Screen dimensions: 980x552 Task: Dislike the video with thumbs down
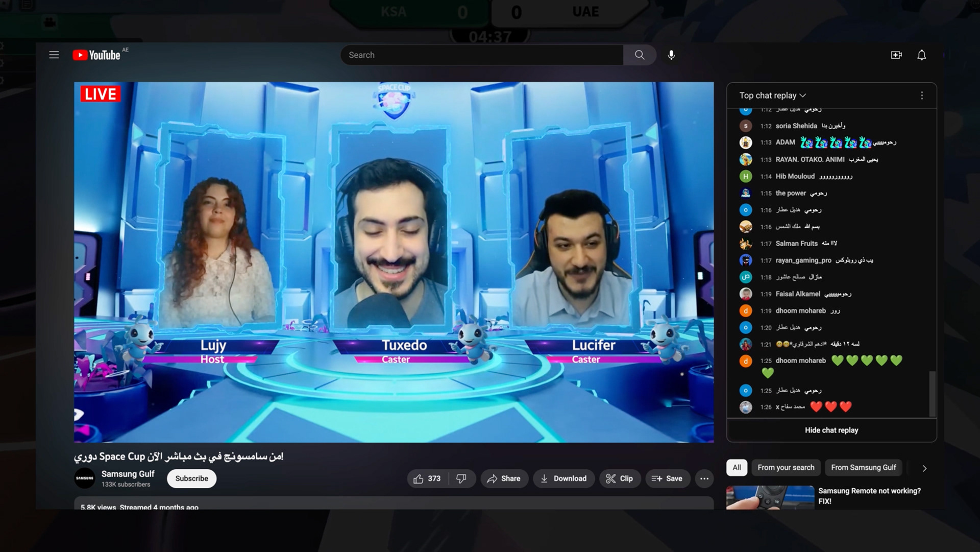(461, 478)
